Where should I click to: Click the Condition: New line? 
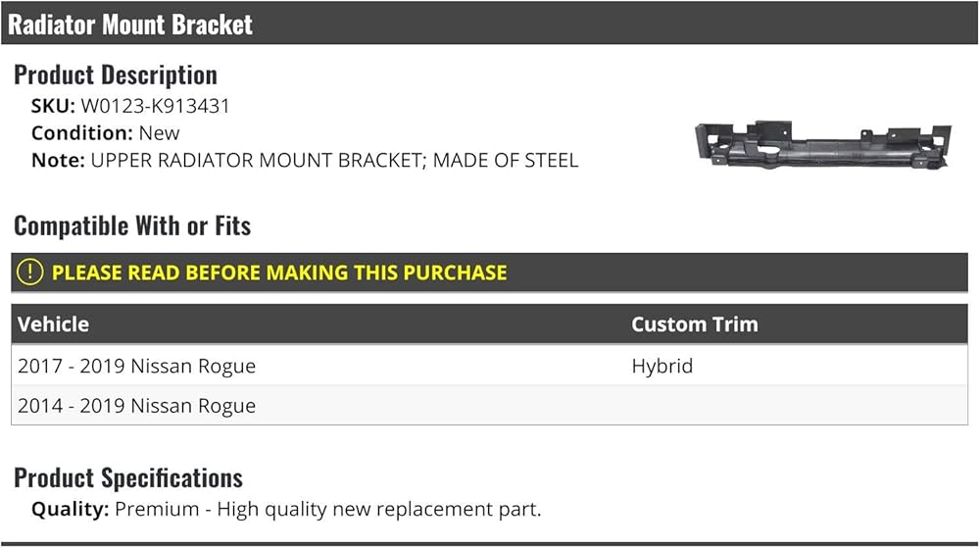pos(105,133)
